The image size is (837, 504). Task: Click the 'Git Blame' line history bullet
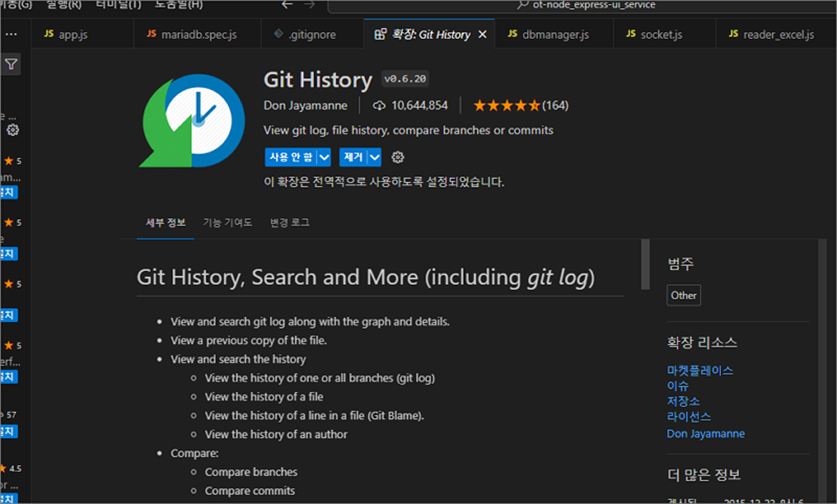pyautogui.click(x=315, y=416)
